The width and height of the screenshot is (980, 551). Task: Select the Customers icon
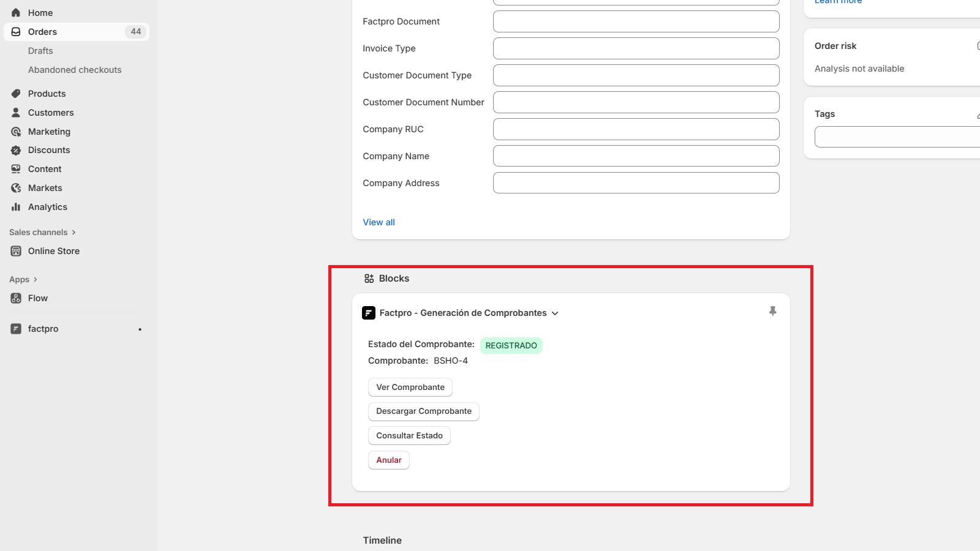[x=16, y=112]
